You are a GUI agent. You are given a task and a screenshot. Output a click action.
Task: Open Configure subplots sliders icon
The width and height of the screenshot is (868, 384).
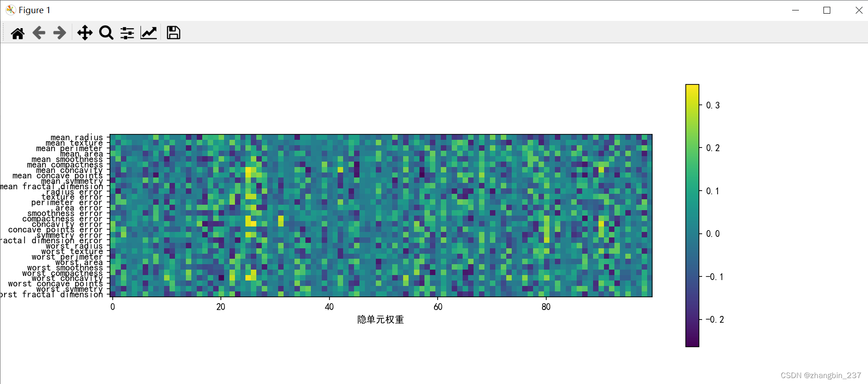pyautogui.click(x=127, y=33)
